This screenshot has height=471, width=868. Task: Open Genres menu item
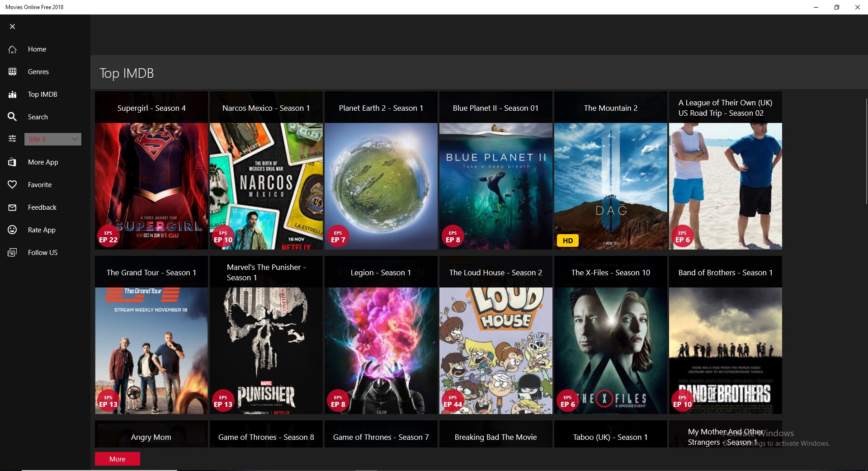[x=38, y=72]
